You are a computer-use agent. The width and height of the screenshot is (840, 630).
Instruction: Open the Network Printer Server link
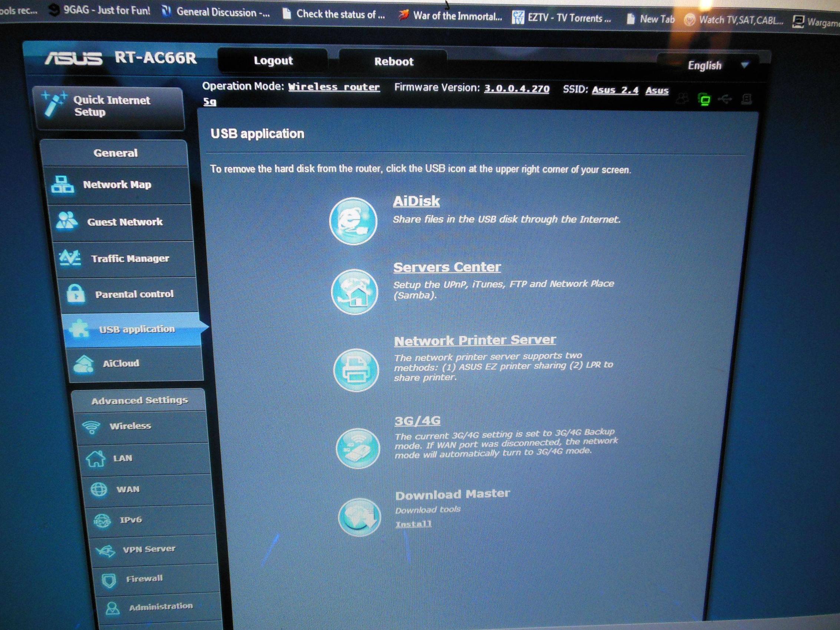475,340
